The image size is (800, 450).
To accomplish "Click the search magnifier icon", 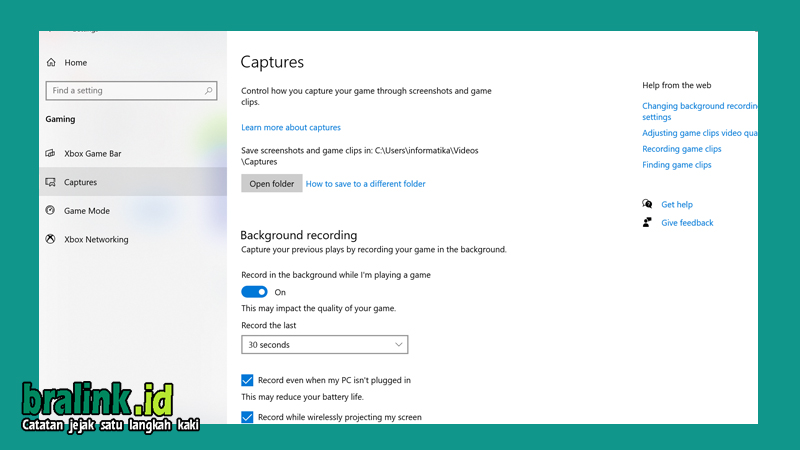I will click(208, 91).
